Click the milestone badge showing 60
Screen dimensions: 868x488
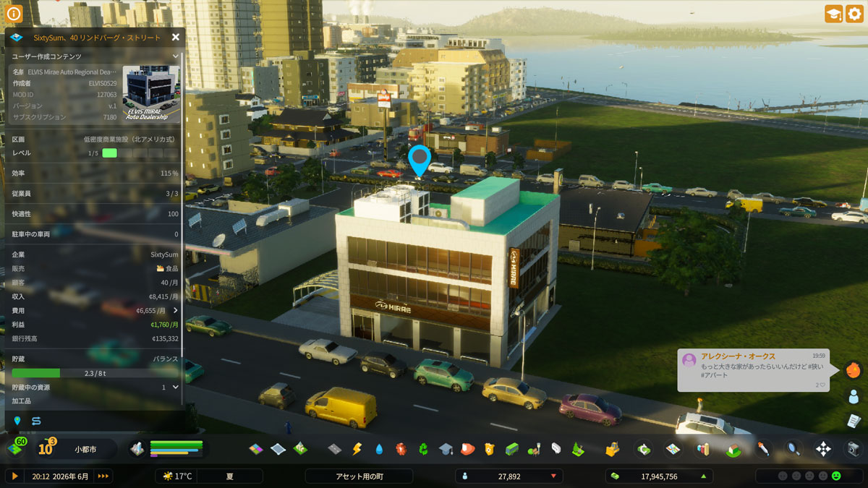(20, 442)
